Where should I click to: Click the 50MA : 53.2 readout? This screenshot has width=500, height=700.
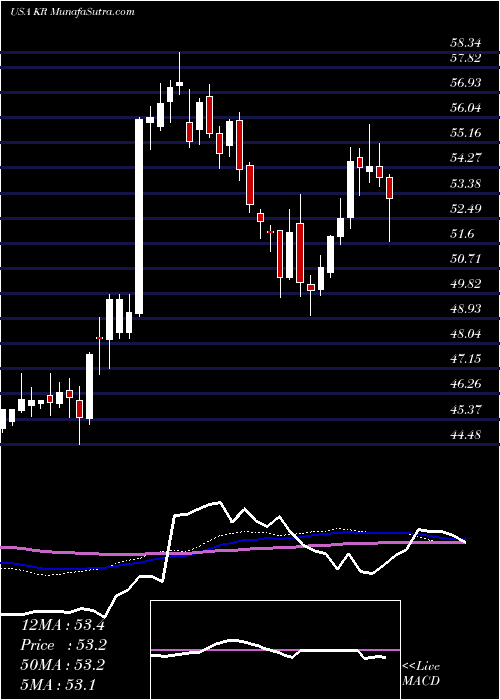point(62,665)
